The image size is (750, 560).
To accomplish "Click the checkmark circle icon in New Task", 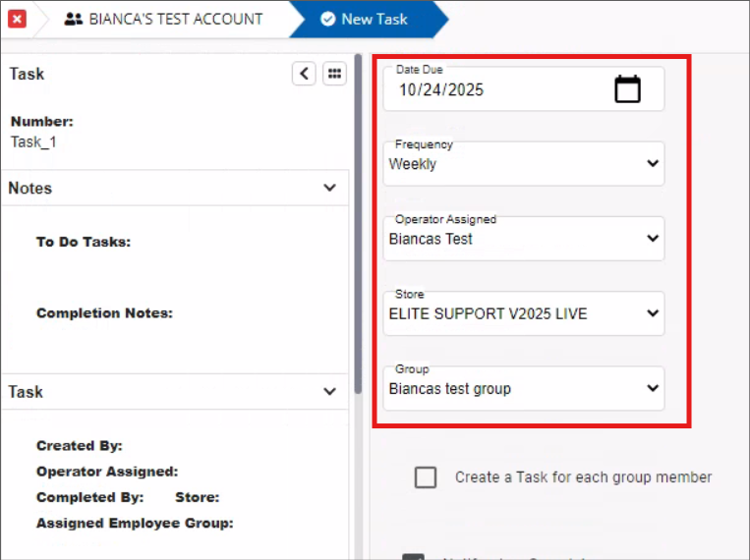I will click(x=327, y=19).
